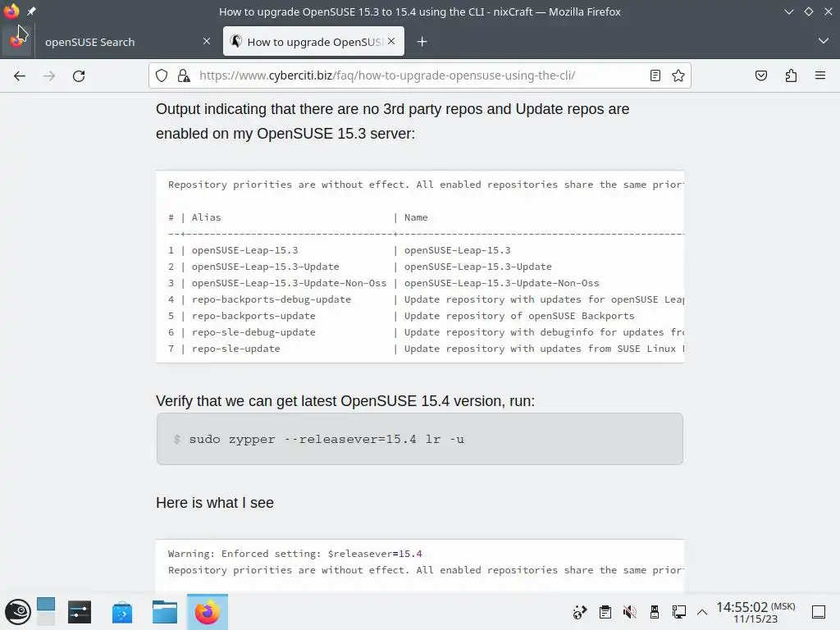Image resolution: width=840 pixels, height=630 pixels.
Task: Open the Dolphin file manager
Action: click(x=164, y=612)
